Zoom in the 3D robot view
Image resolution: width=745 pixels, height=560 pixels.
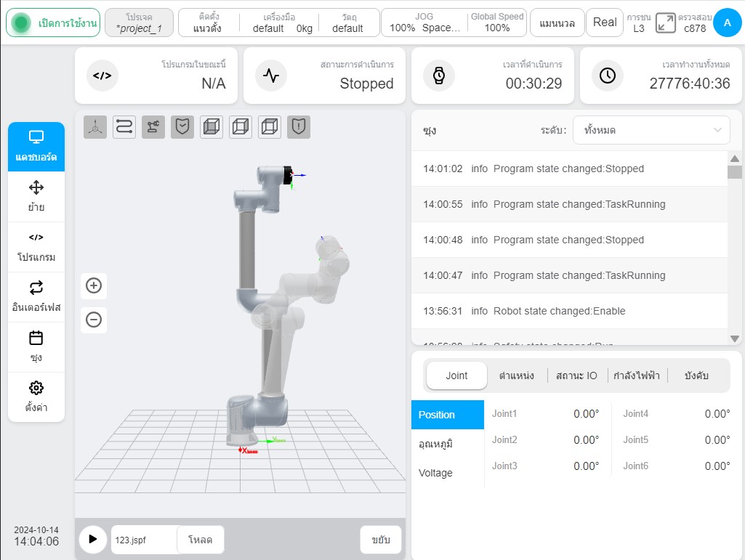coord(94,285)
